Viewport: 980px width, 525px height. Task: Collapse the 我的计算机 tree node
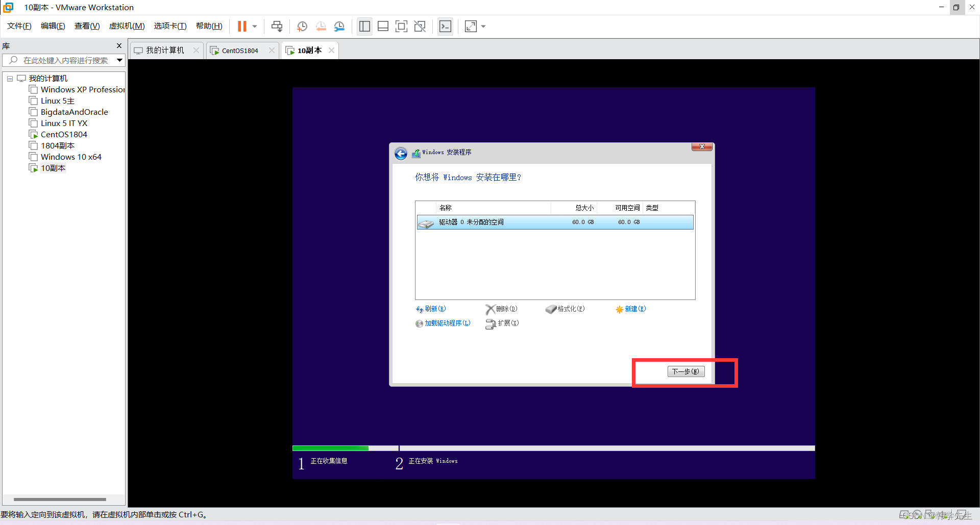10,79
